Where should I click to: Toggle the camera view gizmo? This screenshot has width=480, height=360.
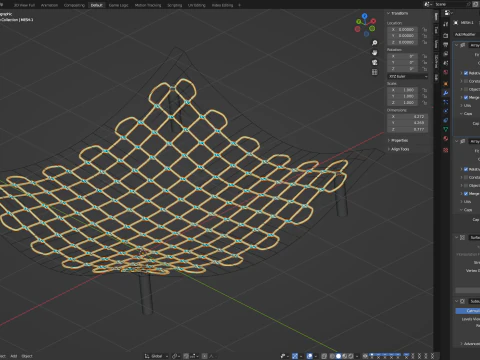point(375,62)
